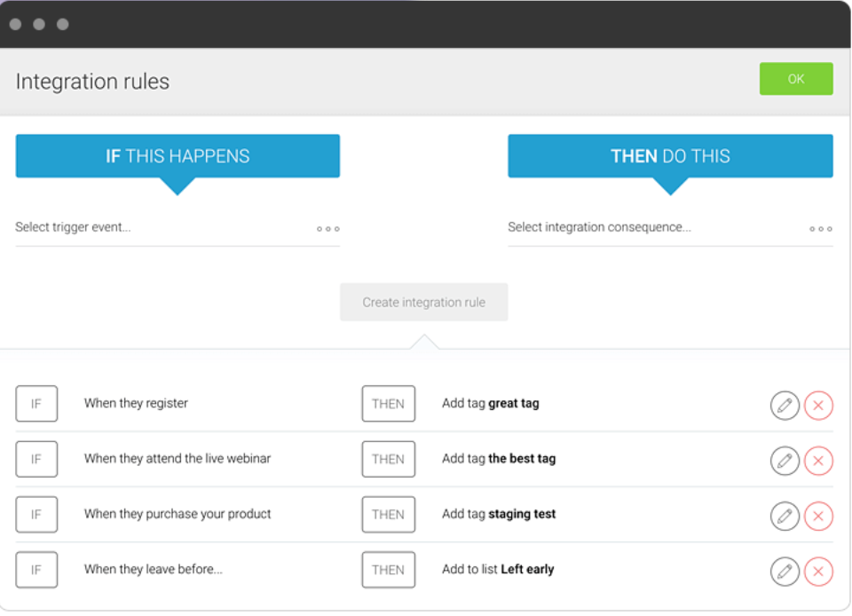Edit the live webinar attendance rule

tap(785, 461)
